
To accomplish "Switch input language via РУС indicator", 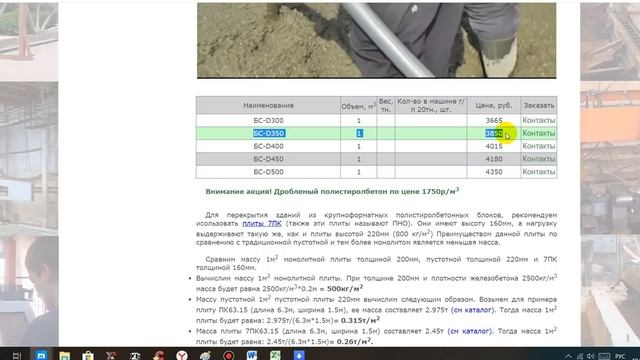I will [620, 357].
